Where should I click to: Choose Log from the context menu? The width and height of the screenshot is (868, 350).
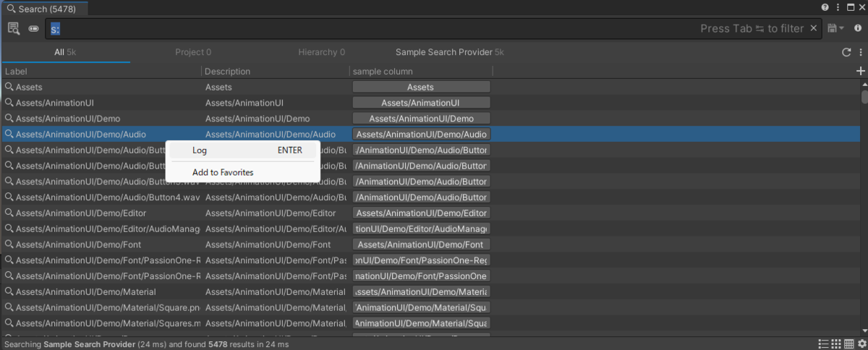click(243, 150)
